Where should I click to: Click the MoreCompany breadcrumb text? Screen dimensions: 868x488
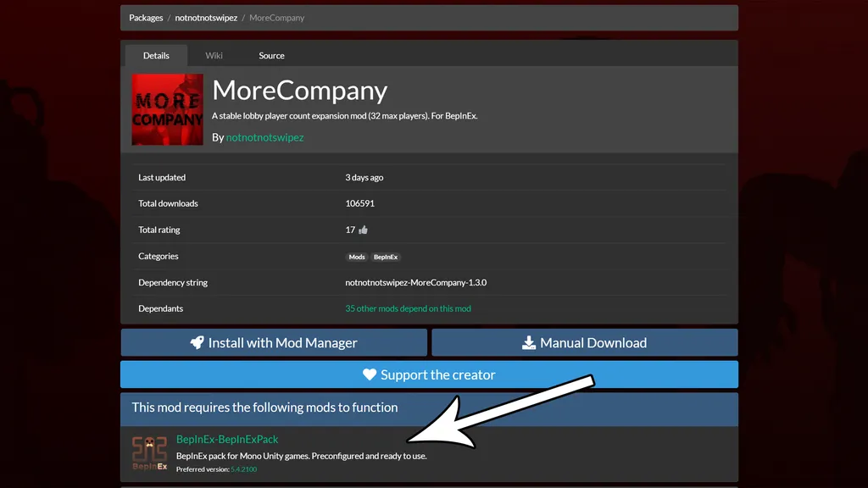click(277, 18)
